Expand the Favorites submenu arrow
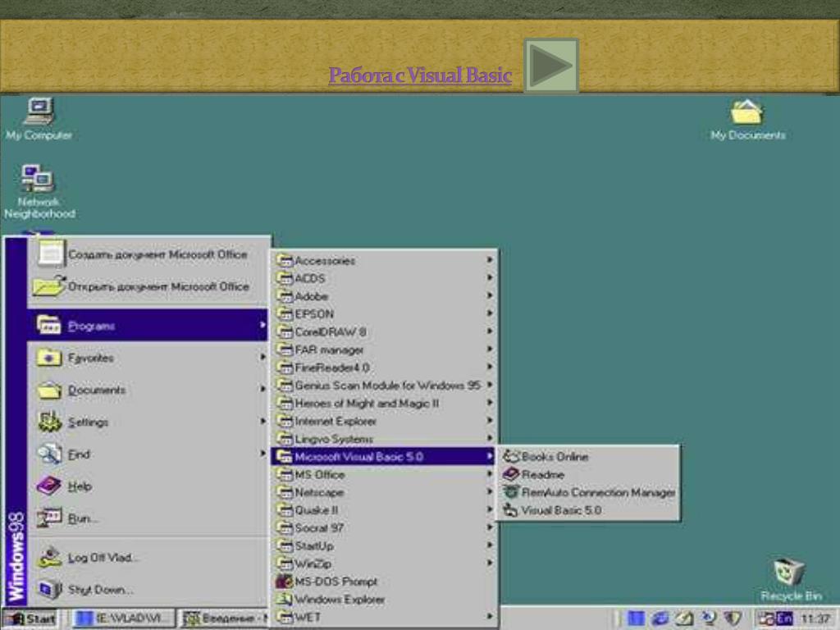The height and width of the screenshot is (630, 840). [x=262, y=357]
